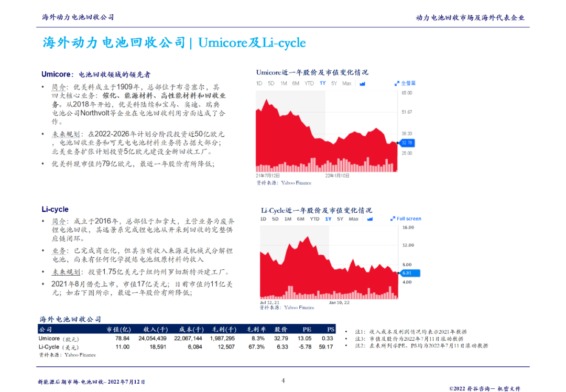Click header text '动力电池回收市场及海外代表企业'
The image size is (566, 392).
point(470,18)
